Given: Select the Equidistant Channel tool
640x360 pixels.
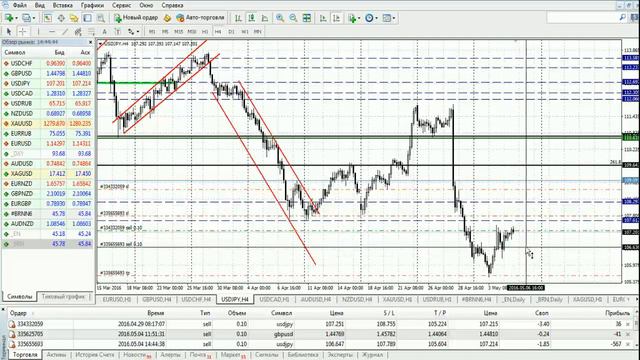Looking at the screenshot, I should pos(78,31).
